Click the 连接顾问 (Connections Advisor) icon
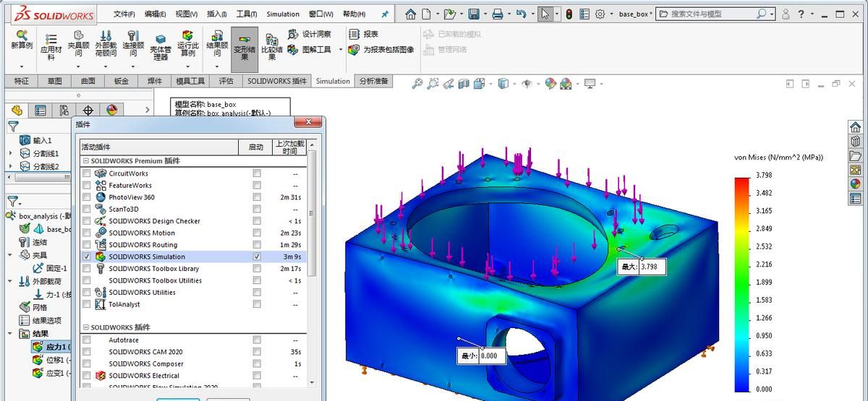 pos(133,43)
